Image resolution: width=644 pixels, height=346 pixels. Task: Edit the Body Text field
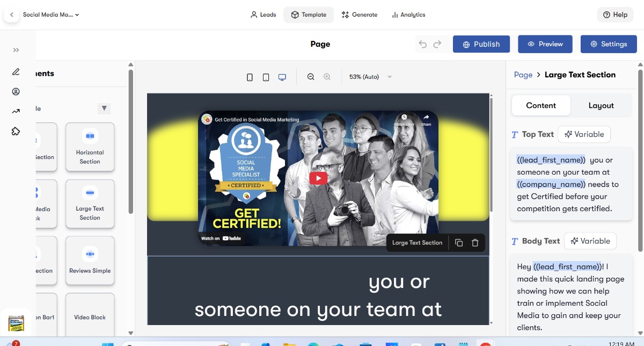pos(570,297)
